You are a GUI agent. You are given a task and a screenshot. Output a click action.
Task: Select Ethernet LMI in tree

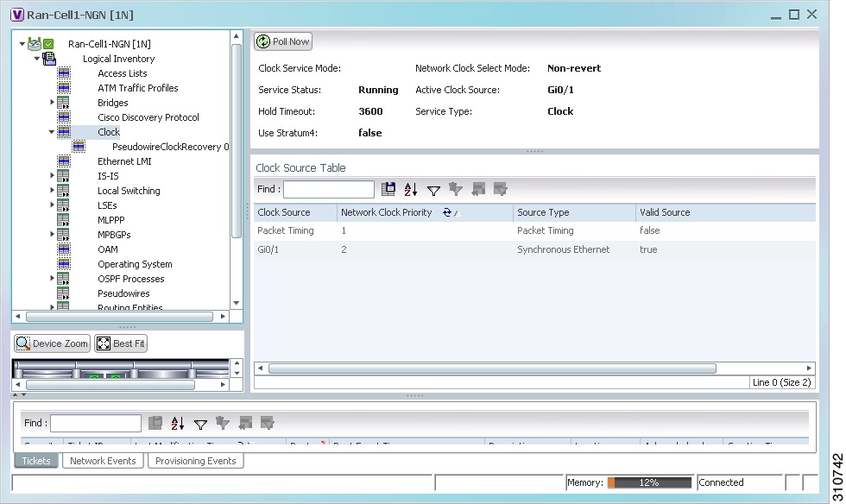(x=124, y=161)
